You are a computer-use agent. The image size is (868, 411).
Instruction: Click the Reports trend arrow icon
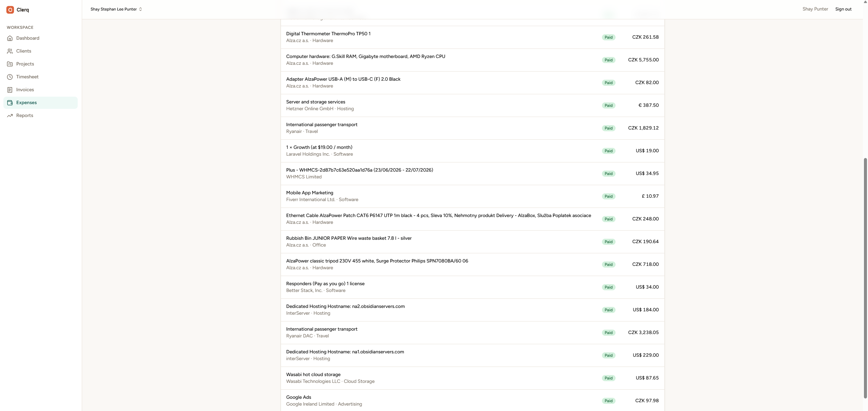click(x=10, y=116)
